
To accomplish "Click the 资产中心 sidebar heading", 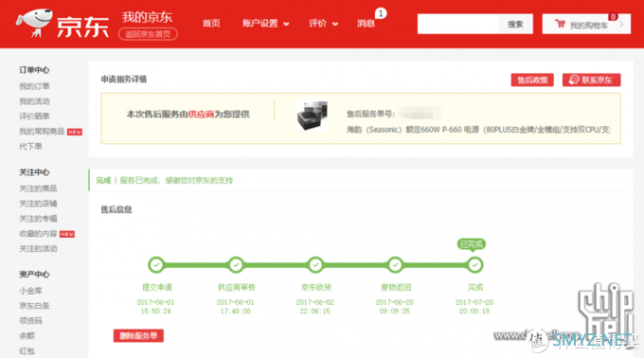I will (34, 275).
